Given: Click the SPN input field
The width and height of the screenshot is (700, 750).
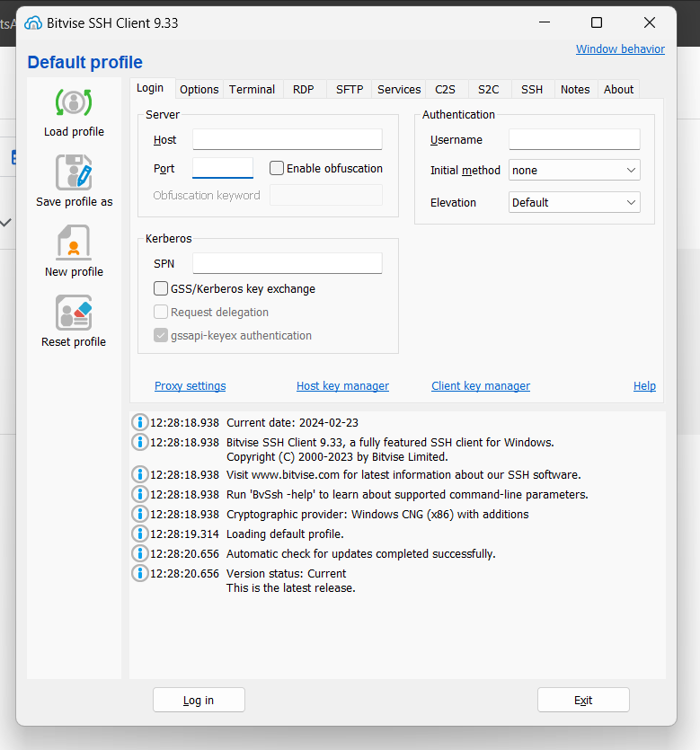Looking at the screenshot, I should [x=287, y=263].
